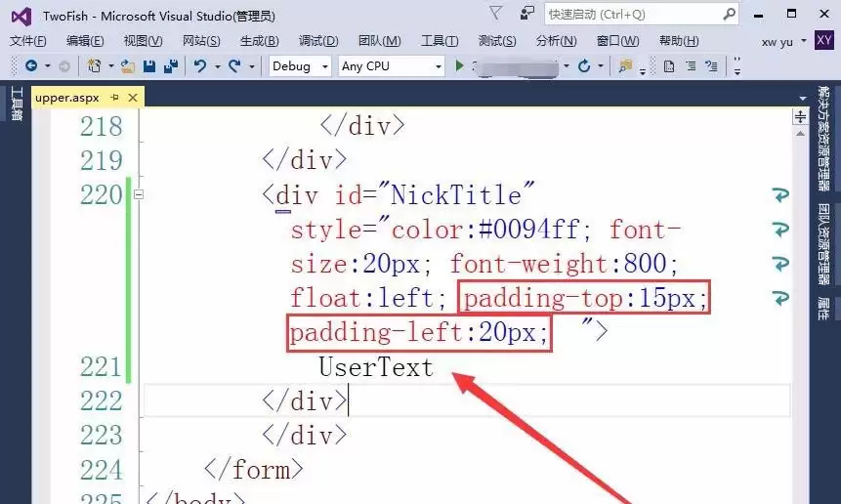Click the closing form tag on line 224
This screenshot has height=504, width=841.
(253, 470)
